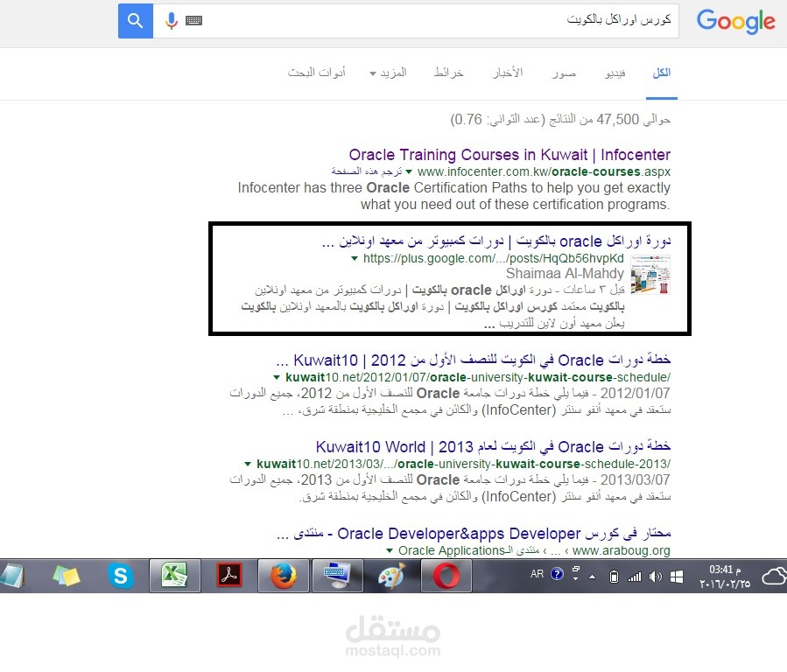The width and height of the screenshot is (787, 672).
Task: Click the battery status tray icon
Action: 614,577
